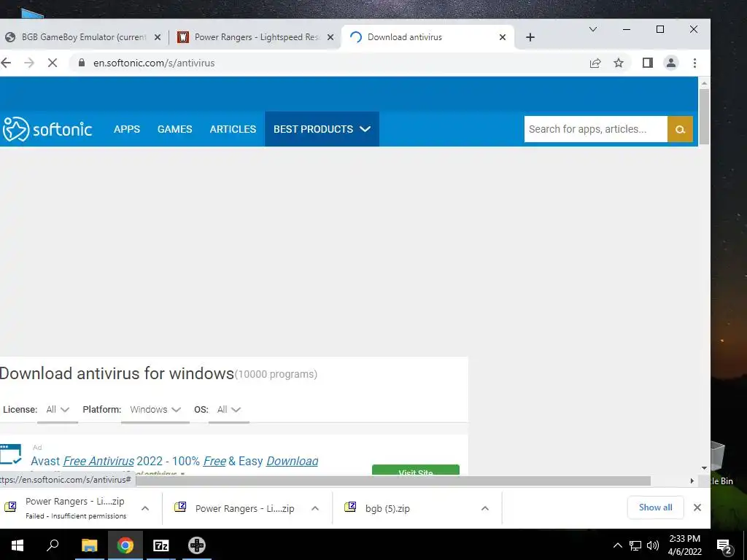747x560 pixels.
Task: Switch to Power Rangers Lightspeed tab
Action: click(255, 37)
